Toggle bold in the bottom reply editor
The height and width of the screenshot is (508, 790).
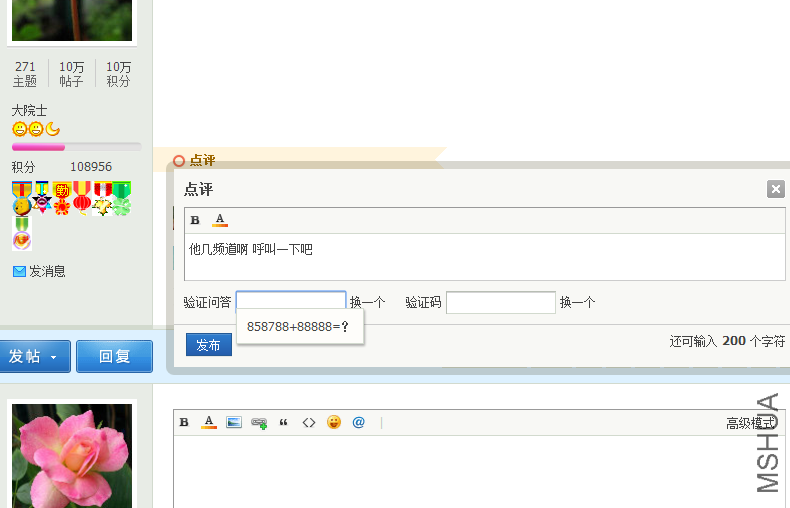(x=184, y=422)
